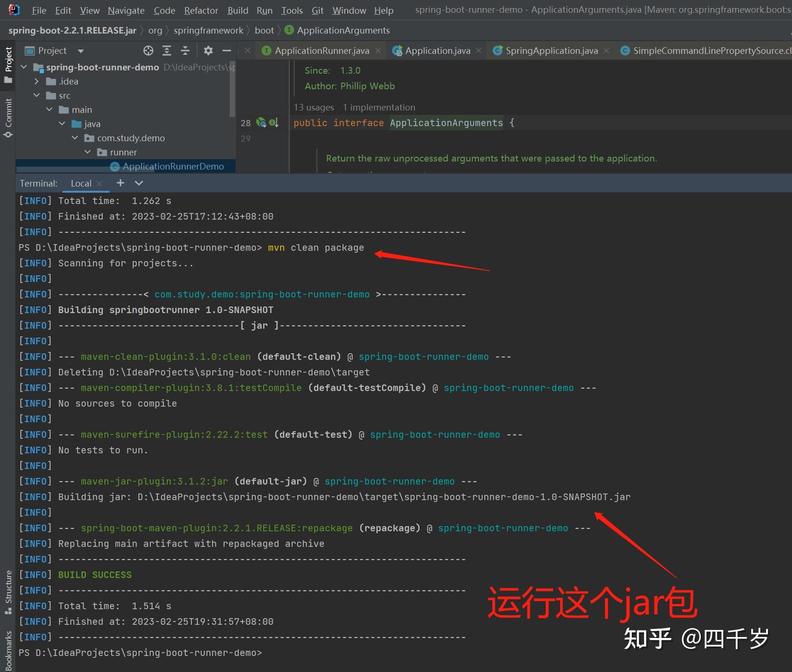
Task: Open the Commit tool window tab
Action: pos(8,117)
